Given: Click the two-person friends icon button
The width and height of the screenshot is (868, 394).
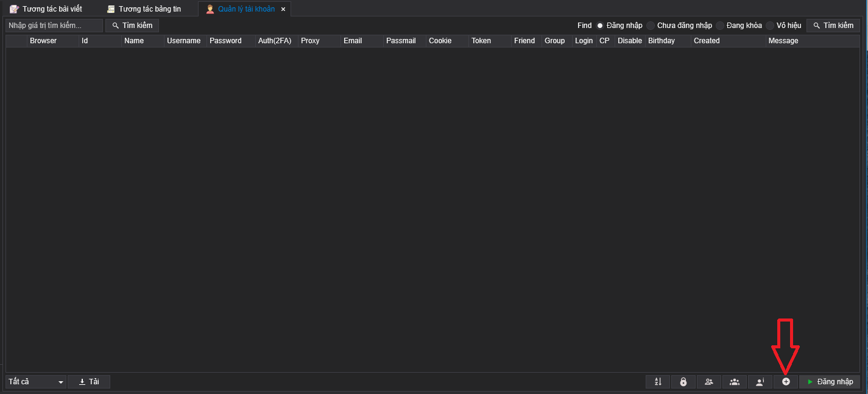Looking at the screenshot, I should tap(709, 382).
